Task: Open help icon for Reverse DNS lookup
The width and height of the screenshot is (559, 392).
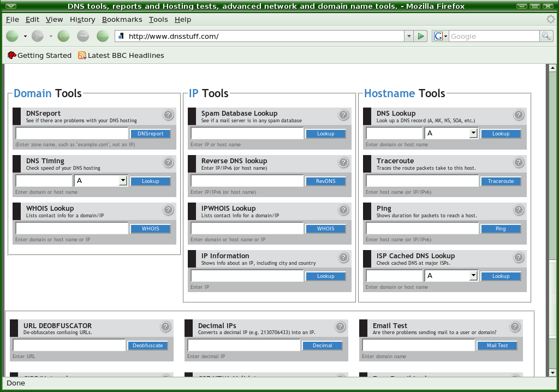Action: 343,162
